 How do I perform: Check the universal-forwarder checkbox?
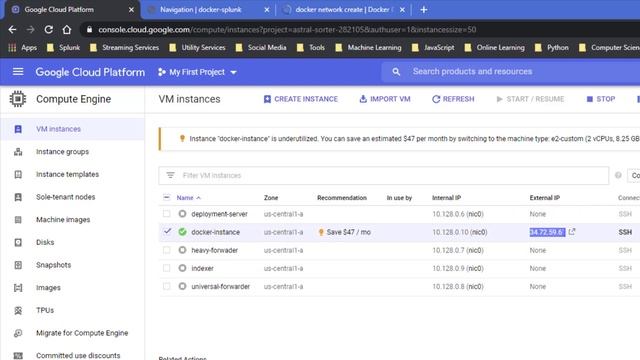coord(167,286)
